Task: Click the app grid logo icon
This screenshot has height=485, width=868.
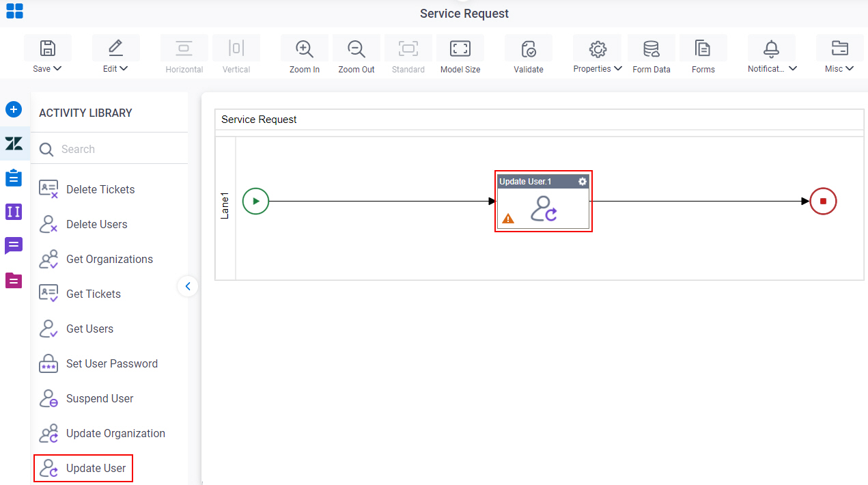Action: click(14, 11)
